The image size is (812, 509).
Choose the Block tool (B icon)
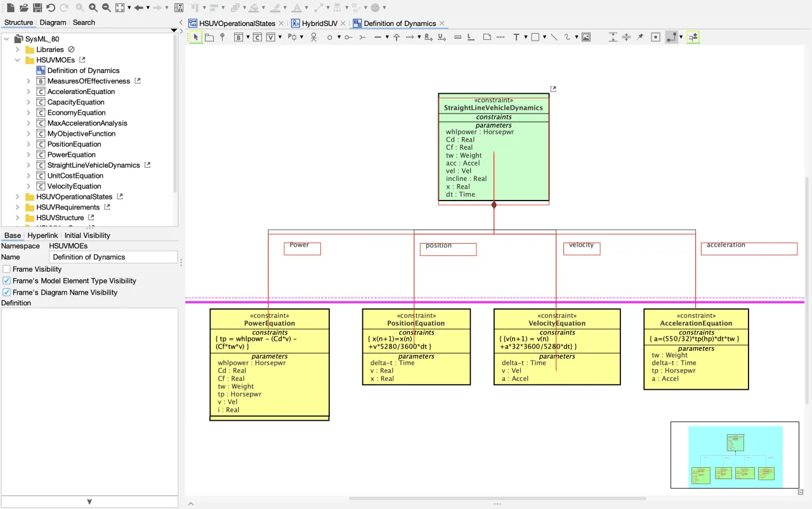coord(239,37)
